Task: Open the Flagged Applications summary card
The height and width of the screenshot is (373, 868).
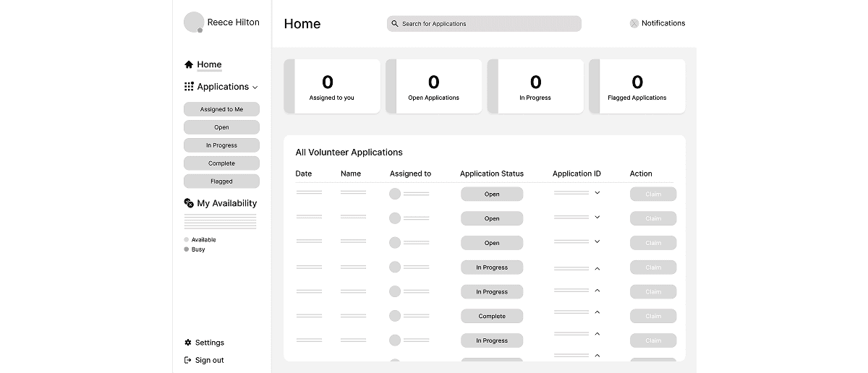Action: click(637, 86)
